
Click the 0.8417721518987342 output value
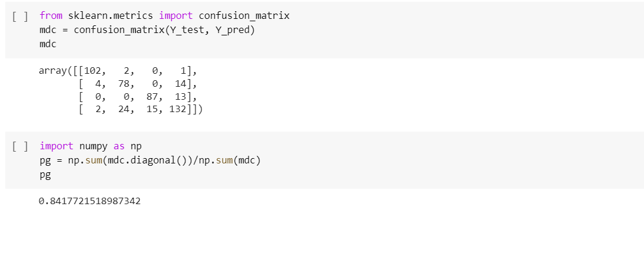tap(90, 201)
